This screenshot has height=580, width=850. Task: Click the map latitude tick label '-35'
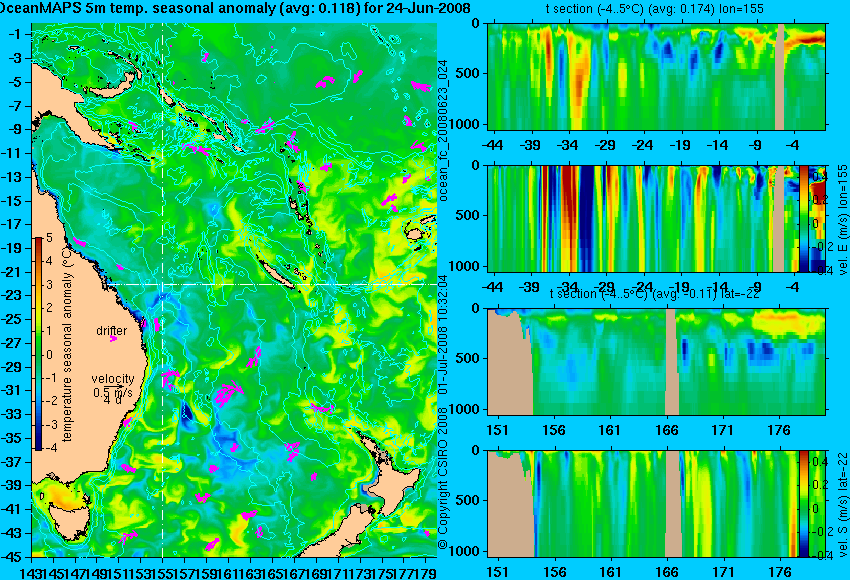point(12,437)
